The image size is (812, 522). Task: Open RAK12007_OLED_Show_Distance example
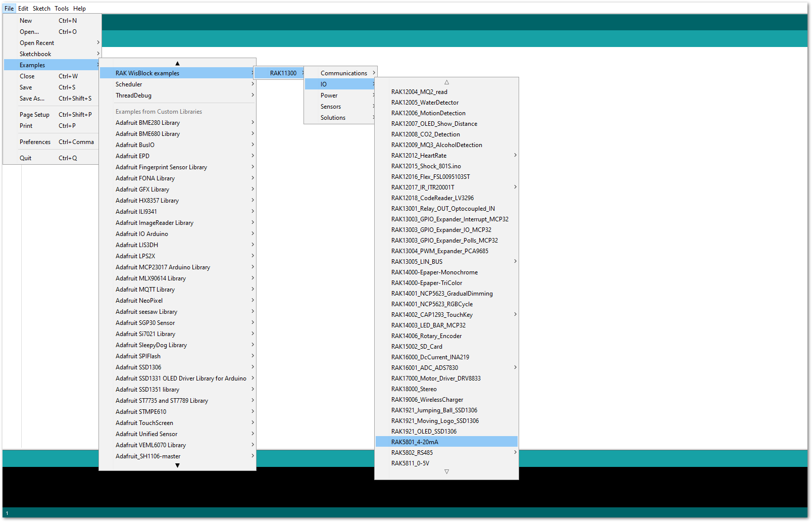(x=447, y=124)
